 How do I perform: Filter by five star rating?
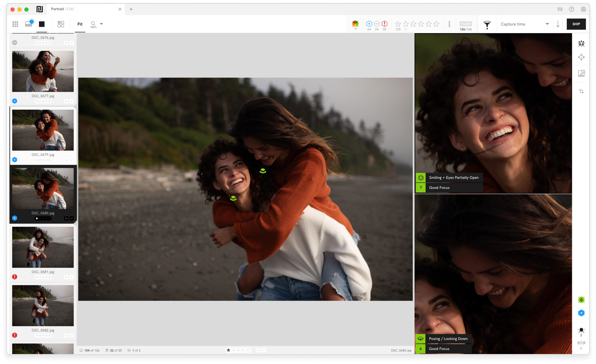(436, 24)
